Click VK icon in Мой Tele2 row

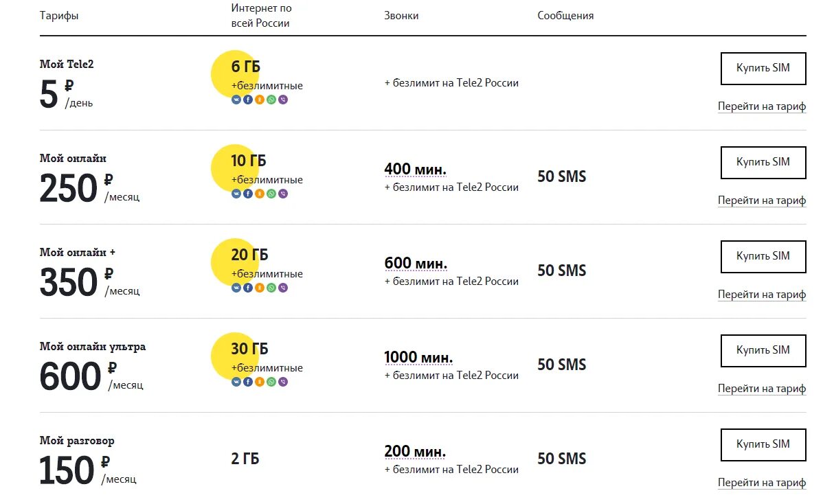(x=236, y=100)
